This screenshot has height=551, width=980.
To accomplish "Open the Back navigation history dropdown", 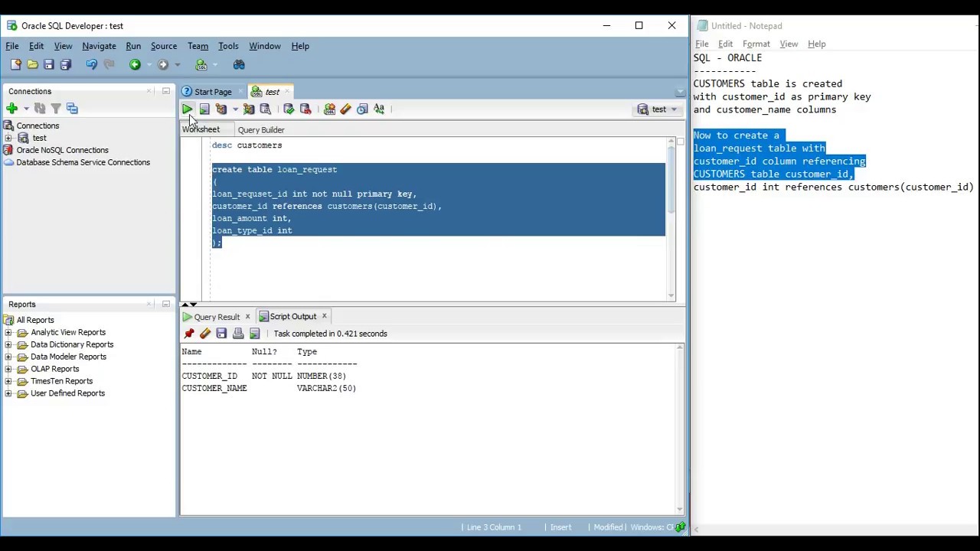I will (x=149, y=65).
